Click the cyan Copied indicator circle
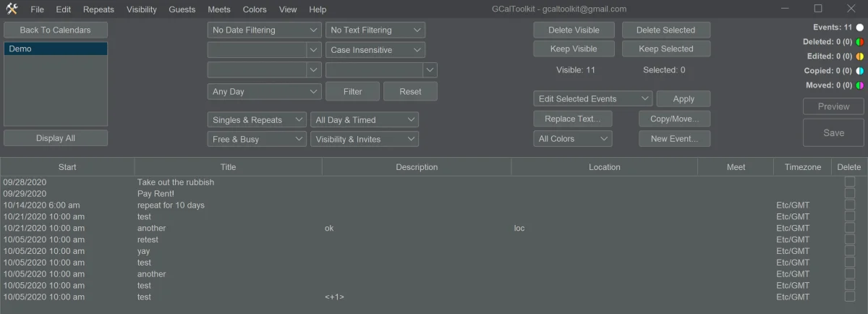 tap(859, 71)
